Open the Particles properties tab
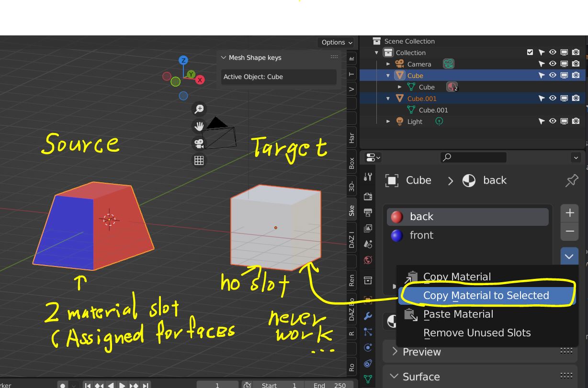 pyautogui.click(x=368, y=332)
